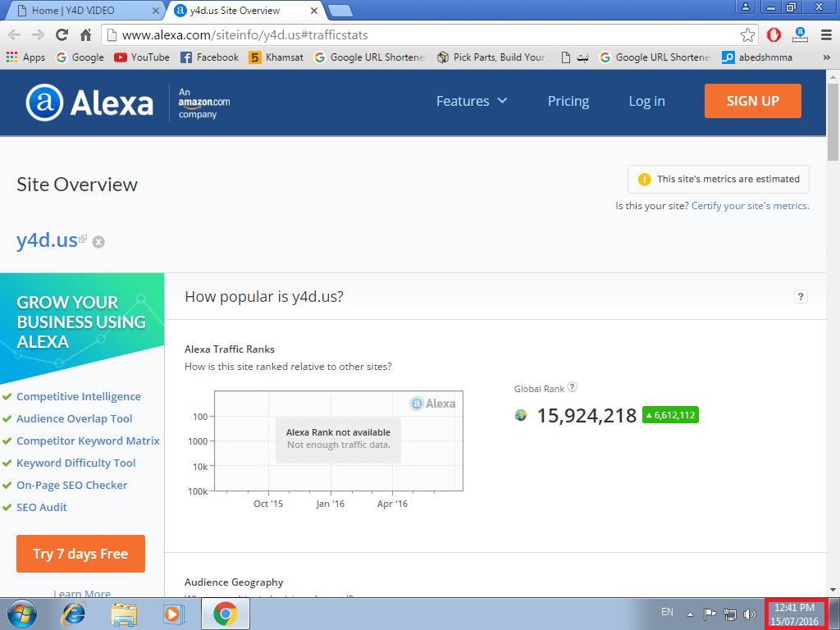
Task: Open Competitive Intelligence link
Action: pyautogui.click(x=79, y=396)
